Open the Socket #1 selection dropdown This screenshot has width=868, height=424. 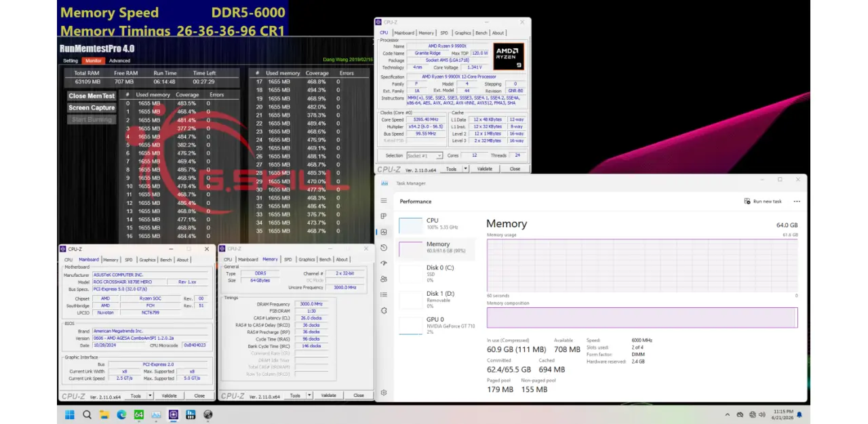pyautogui.click(x=439, y=156)
